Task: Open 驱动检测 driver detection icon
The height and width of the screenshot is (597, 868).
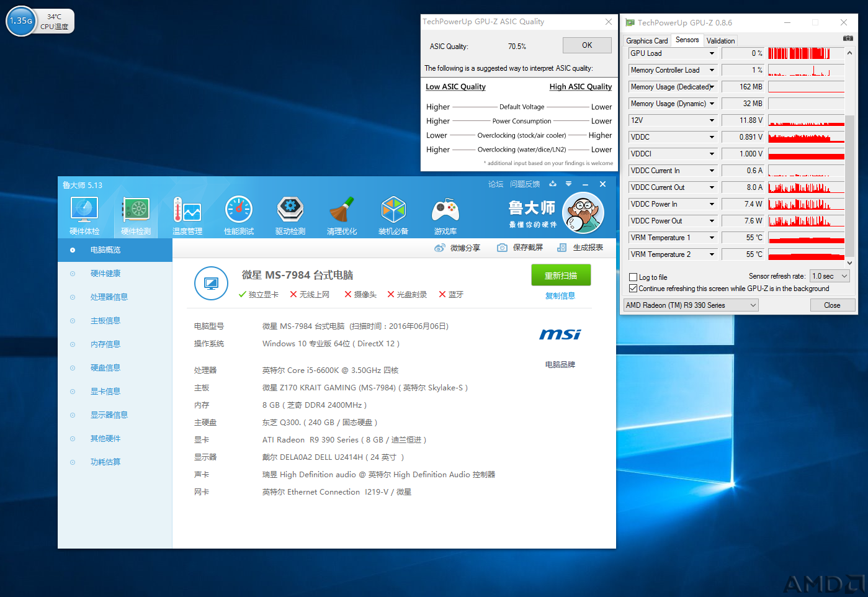Action: point(290,210)
